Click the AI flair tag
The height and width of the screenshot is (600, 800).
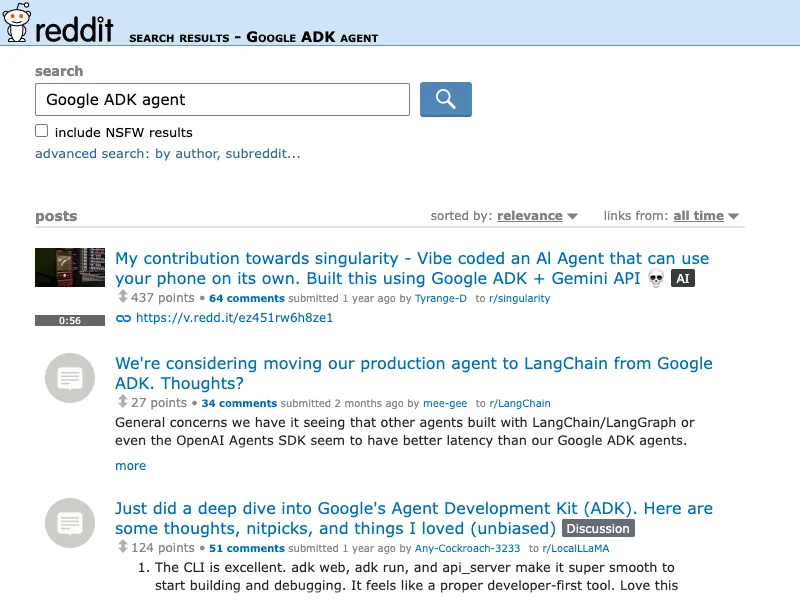pyautogui.click(x=683, y=279)
